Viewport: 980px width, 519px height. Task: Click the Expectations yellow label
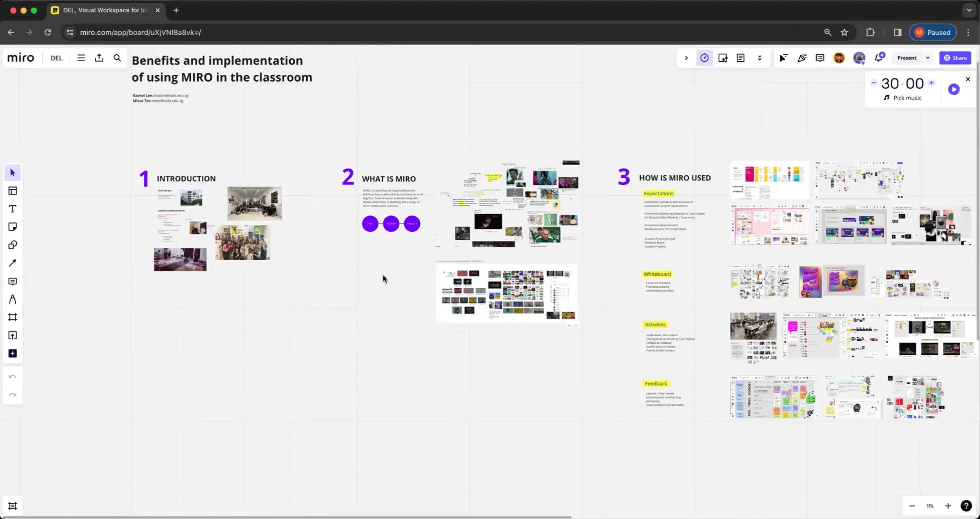pos(658,193)
